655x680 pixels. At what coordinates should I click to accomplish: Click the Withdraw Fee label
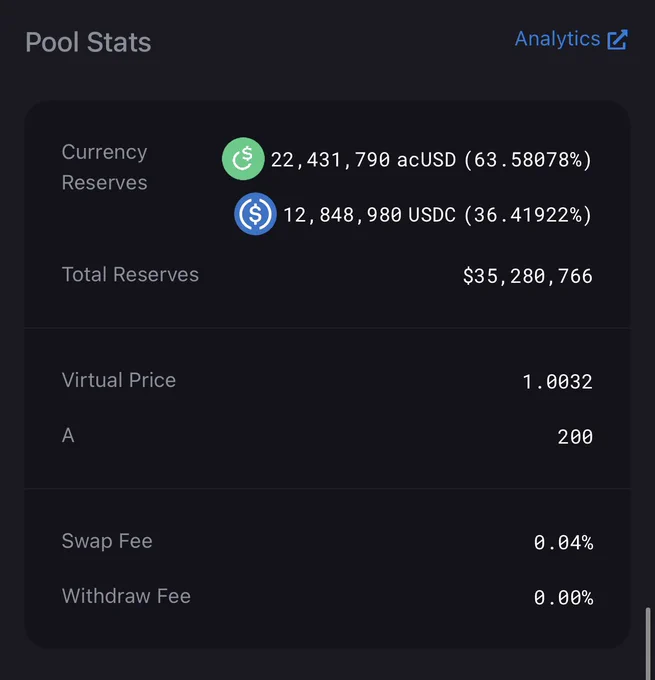(x=126, y=596)
